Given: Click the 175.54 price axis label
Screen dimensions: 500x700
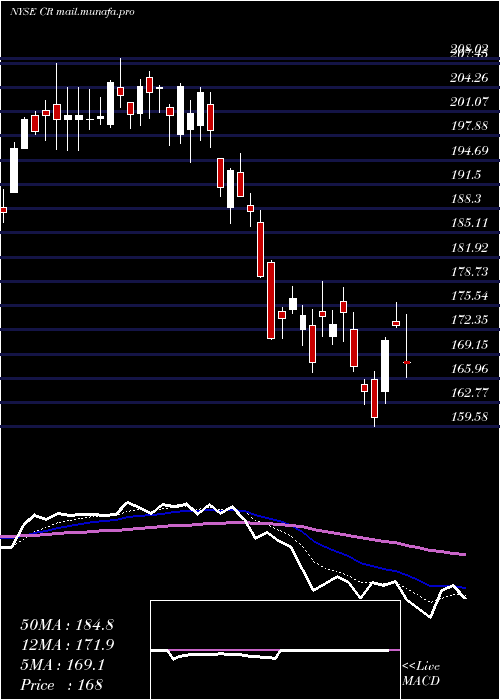Looking at the screenshot, I should (469, 296).
